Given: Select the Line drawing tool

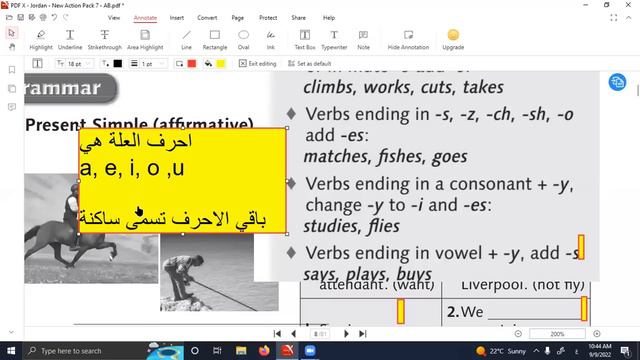Looking at the screenshot, I should [x=186, y=40].
